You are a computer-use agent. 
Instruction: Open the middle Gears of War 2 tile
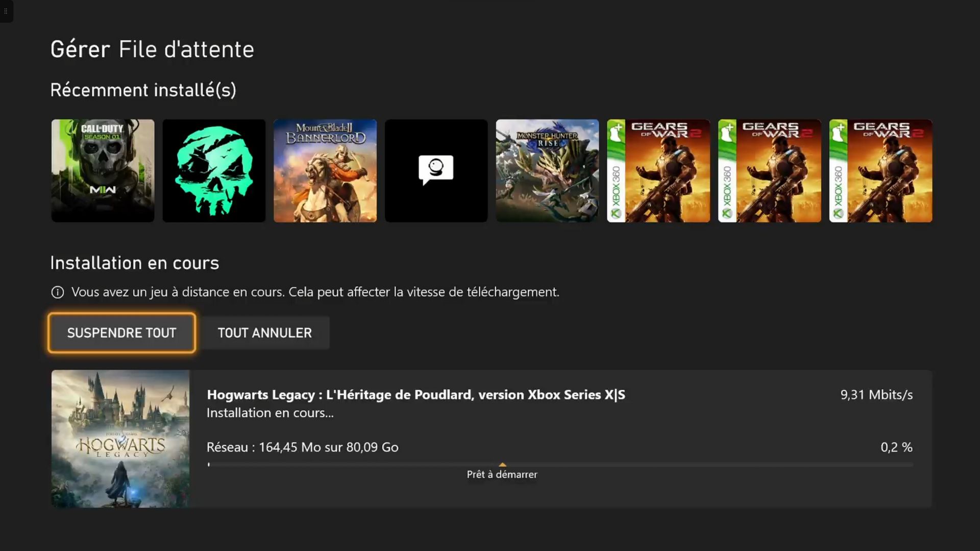click(770, 170)
